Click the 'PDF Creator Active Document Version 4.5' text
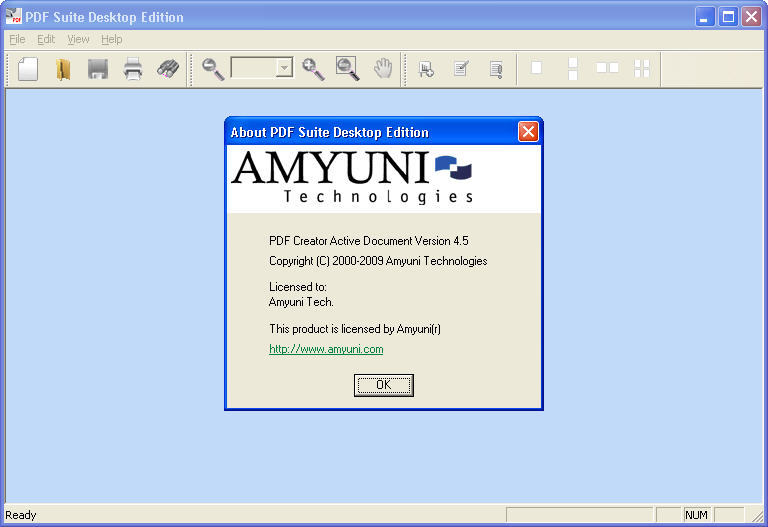Screen dimensions: 768x527 click(x=368, y=241)
